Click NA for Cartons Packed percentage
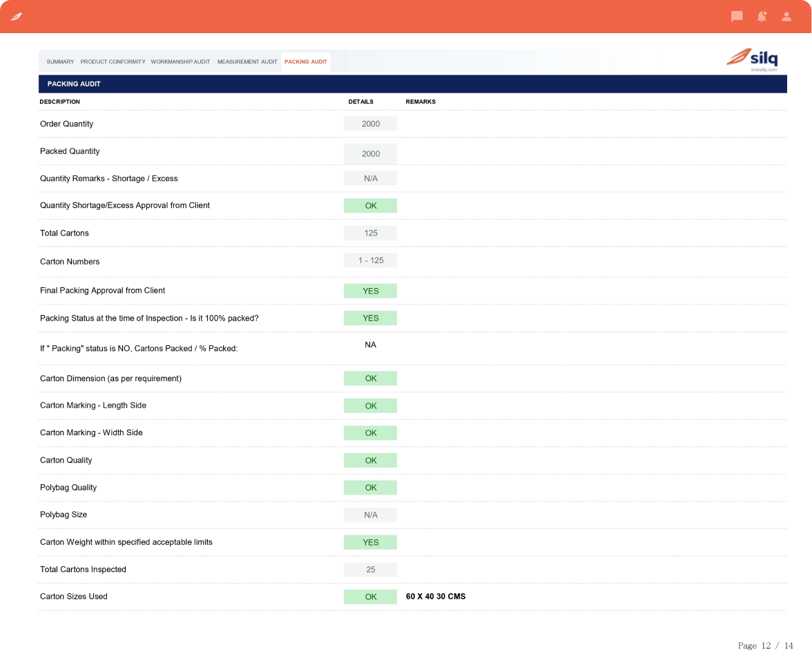 click(x=370, y=345)
